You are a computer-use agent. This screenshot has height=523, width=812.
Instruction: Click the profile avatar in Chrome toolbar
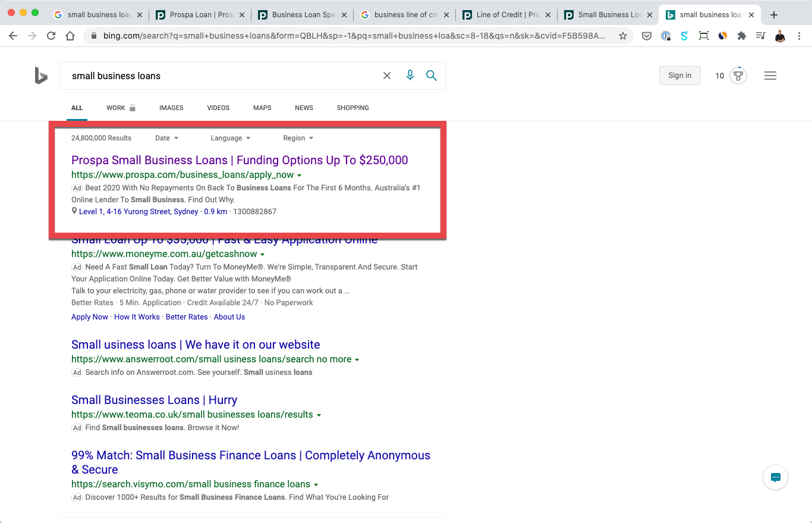pyautogui.click(x=780, y=36)
